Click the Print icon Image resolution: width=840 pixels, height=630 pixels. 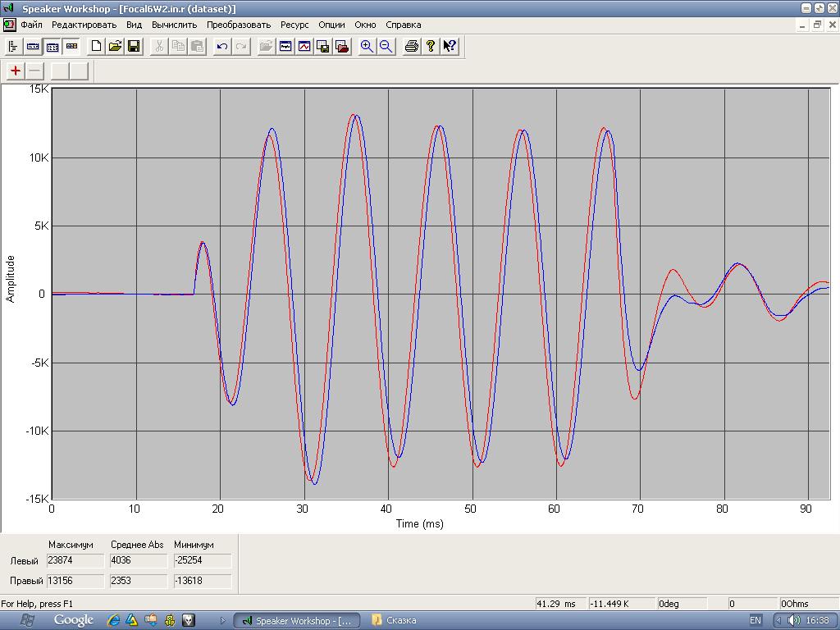(x=412, y=47)
